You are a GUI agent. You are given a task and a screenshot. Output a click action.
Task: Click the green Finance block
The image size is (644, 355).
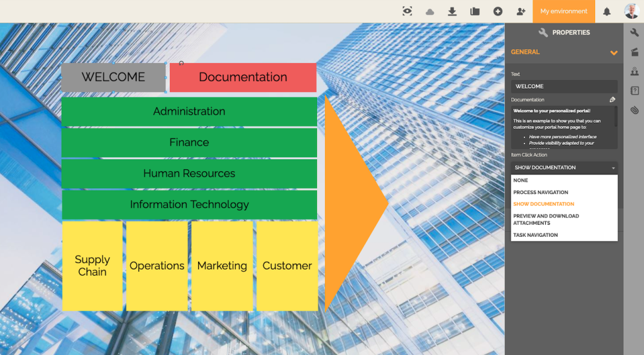(189, 143)
